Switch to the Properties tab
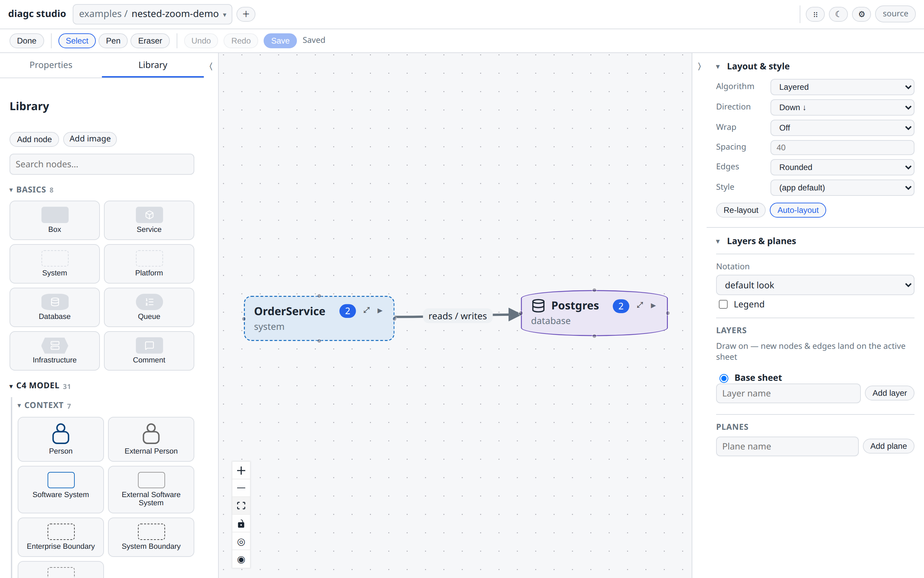The width and height of the screenshot is (924, 578). (51, 65)
